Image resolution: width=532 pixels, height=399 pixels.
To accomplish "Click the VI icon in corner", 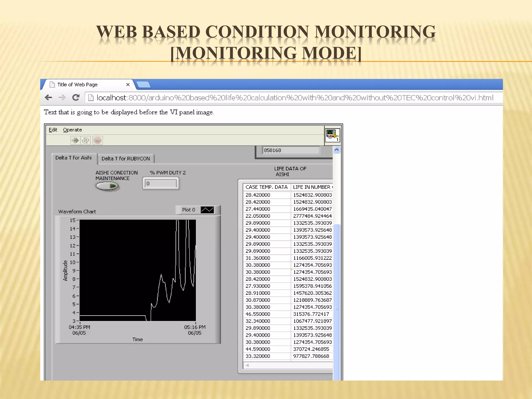I will [332, 135].
